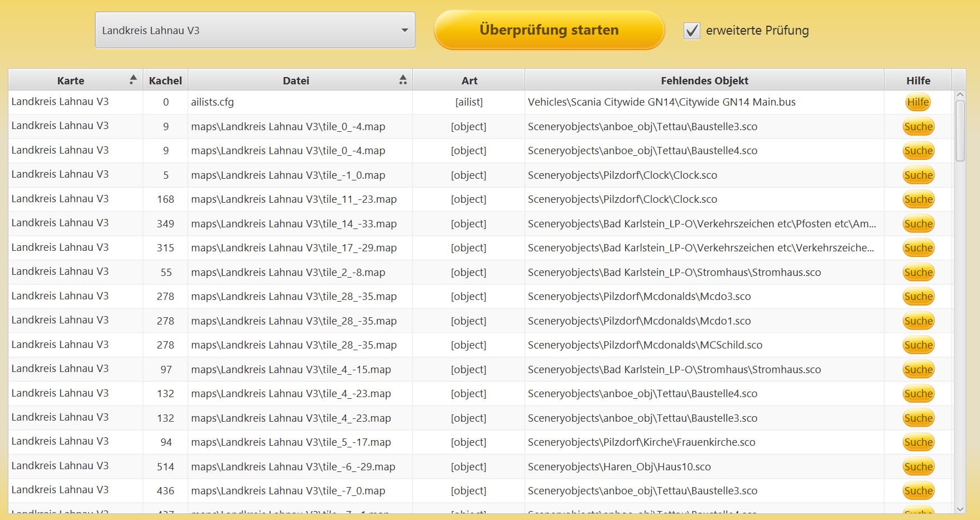
Task: Toggle the erweiterte Prüfung checkbox
Action: click(x=691, y=31)
